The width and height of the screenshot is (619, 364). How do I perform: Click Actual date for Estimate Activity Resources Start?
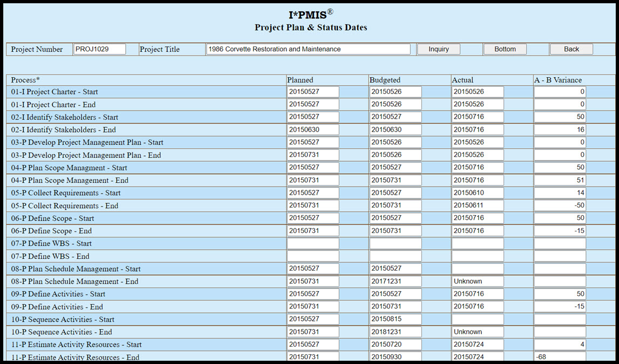tap(478, 345)
